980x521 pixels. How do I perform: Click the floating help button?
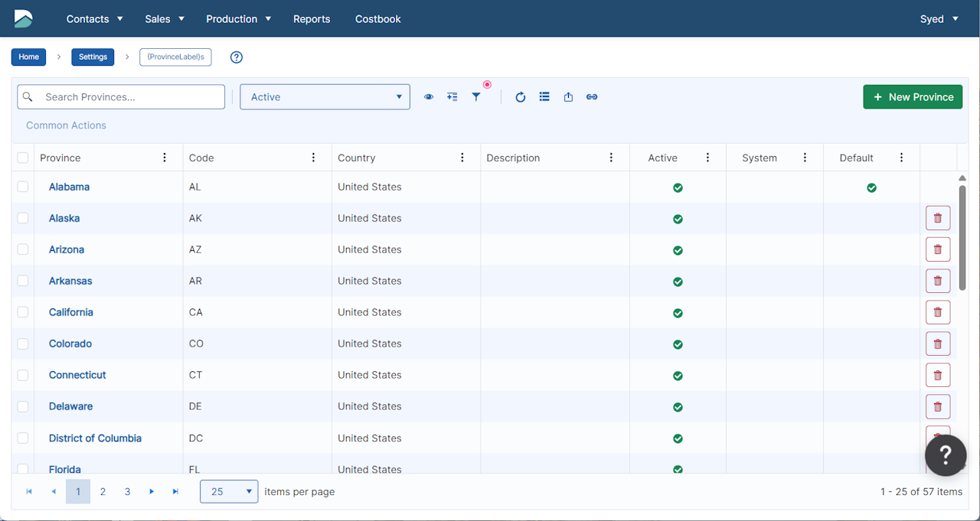[x=945, y=455]
